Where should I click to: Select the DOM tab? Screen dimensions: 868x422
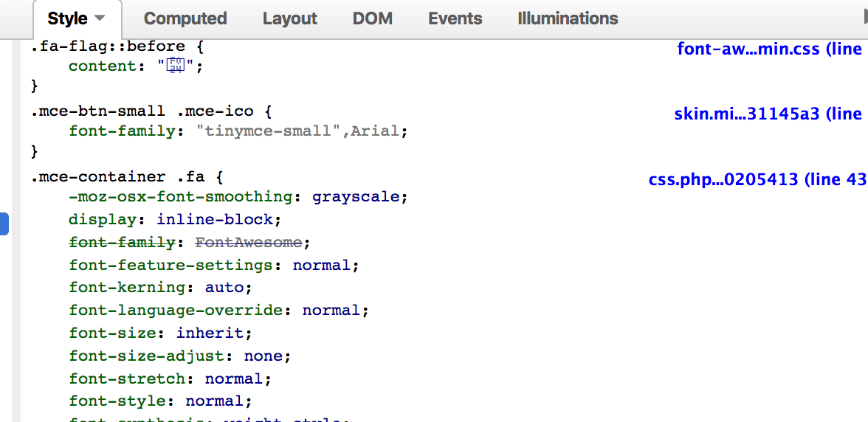coord(373,18)
